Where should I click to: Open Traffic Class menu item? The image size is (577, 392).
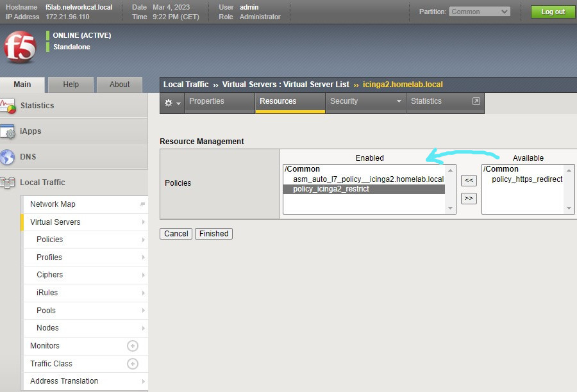[x=86, y=364]
